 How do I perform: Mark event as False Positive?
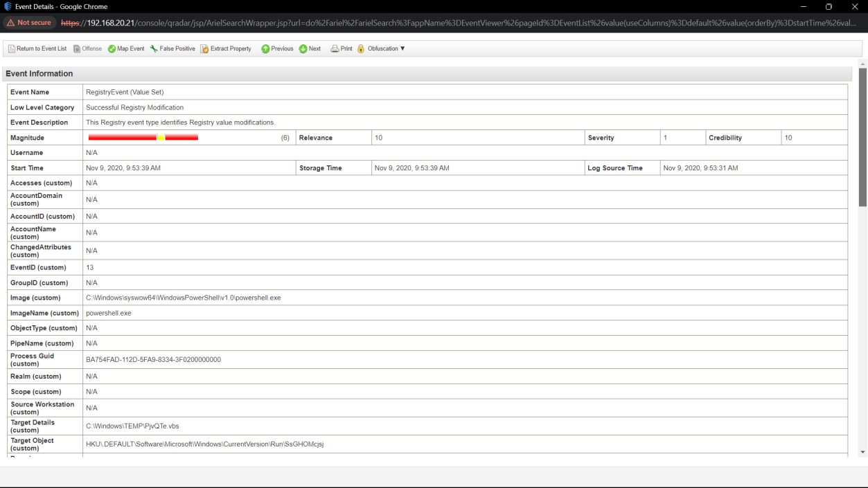pyautogui.click(x=172, y=49)
